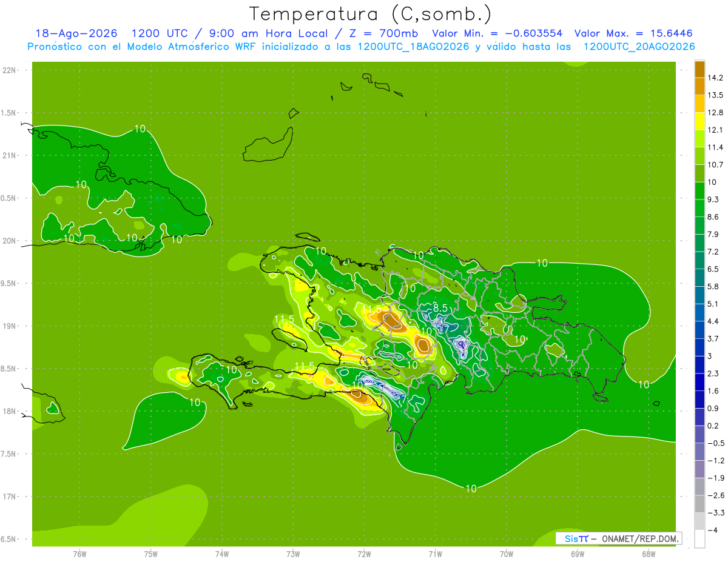The height and width of the screenshot is (562, 728).
Task: Click the 8.5 contour label on the map
Action: tap(440, 309)
